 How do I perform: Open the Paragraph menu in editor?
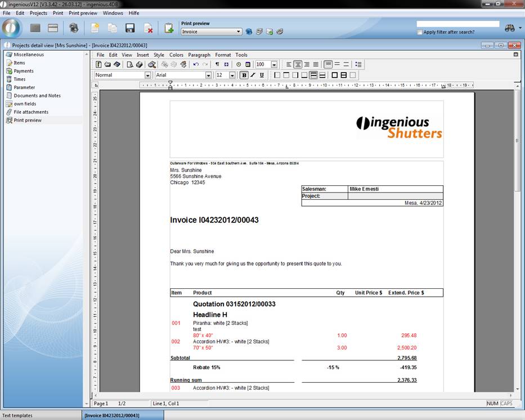click(199, 55)
